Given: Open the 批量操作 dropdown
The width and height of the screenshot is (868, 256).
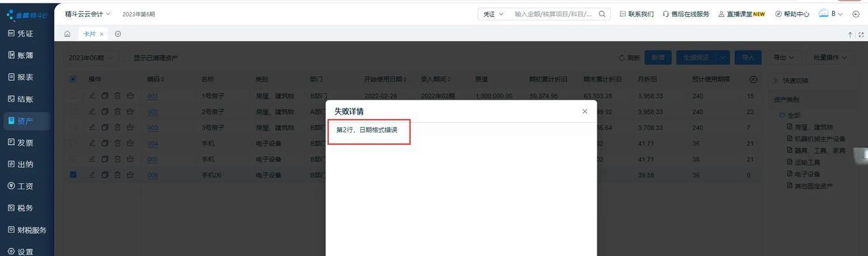Looking at the screenshot, I should pyautogui.click(x=830, y=58).
